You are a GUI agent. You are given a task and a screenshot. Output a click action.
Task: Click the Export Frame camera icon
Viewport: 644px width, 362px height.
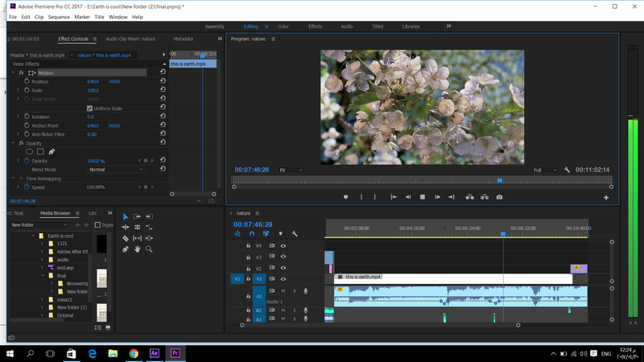500,197
